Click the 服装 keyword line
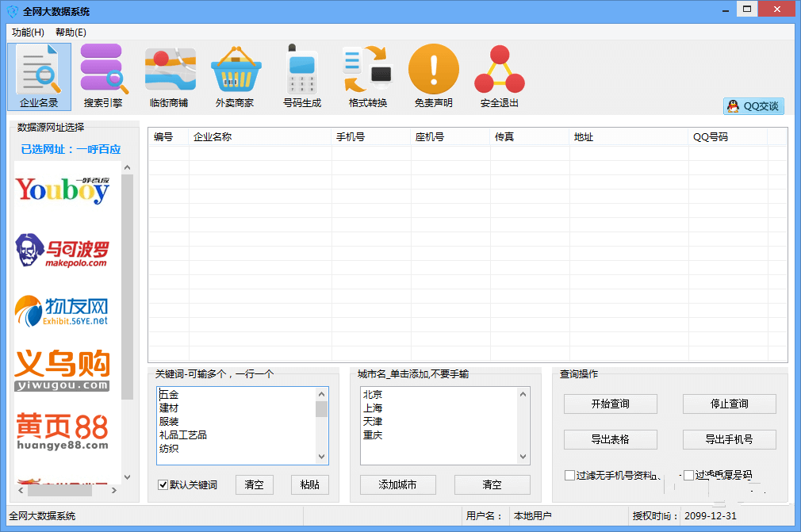 click(169, 421)
